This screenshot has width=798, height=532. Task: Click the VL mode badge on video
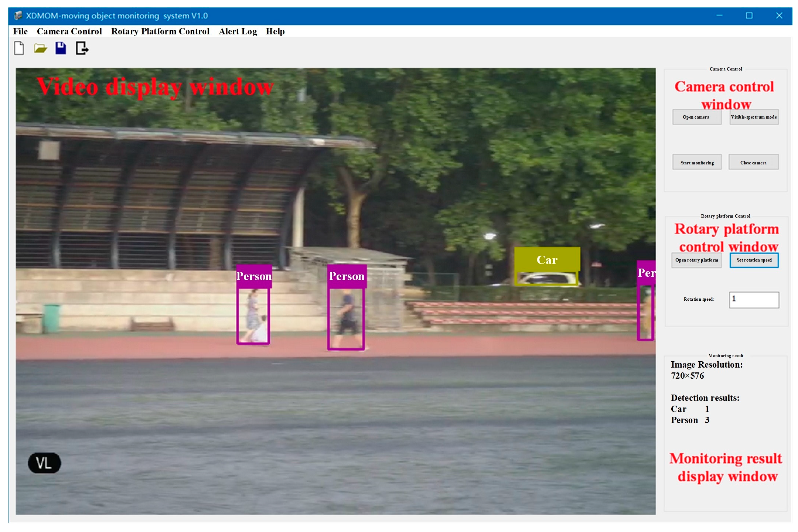point(44,463)
